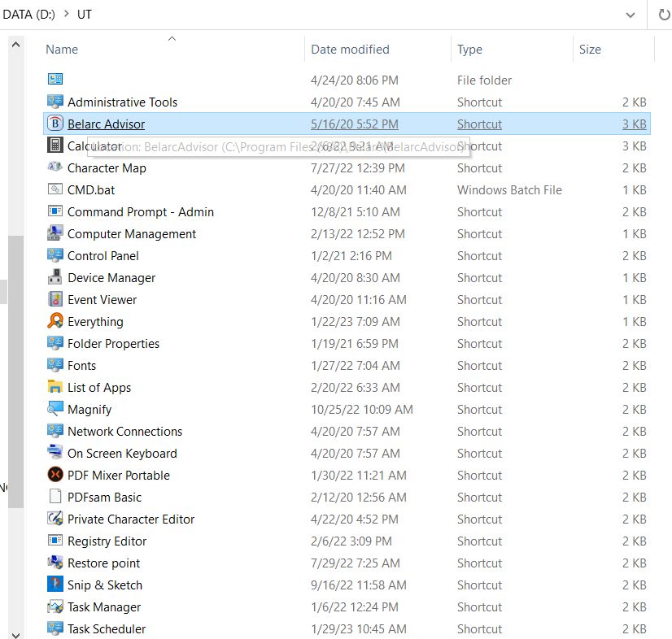
Task: Select the Device Manager file name
Action: 111,277
